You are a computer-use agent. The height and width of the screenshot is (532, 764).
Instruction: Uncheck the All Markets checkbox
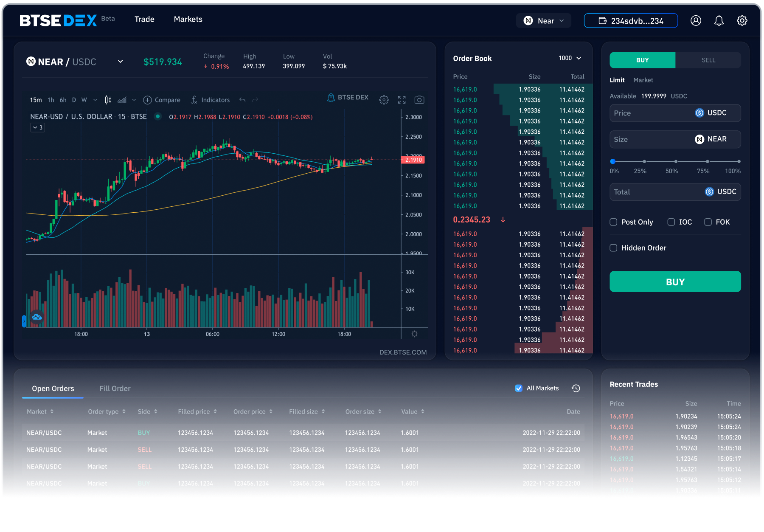(x=519, y=388)
